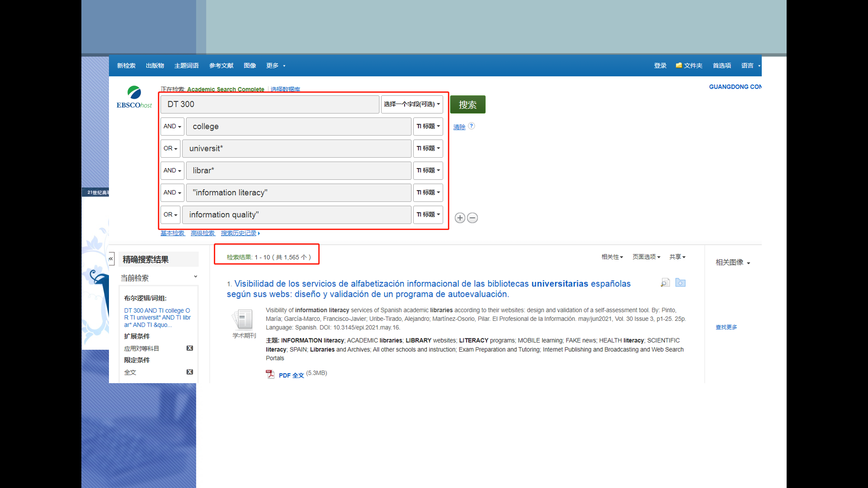868x488 pixels.
Task: Open the relevance sort dropdown
Action: 612,257
